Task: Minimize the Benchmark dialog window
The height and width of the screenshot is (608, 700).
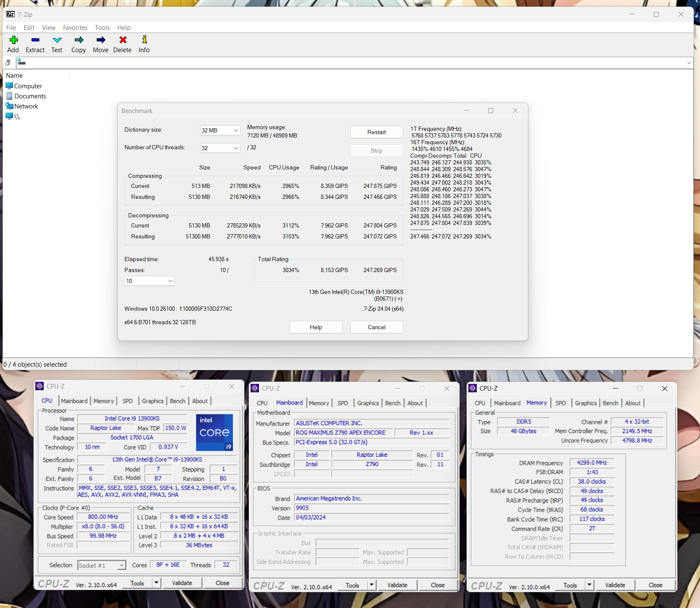Action: [466, 111]
